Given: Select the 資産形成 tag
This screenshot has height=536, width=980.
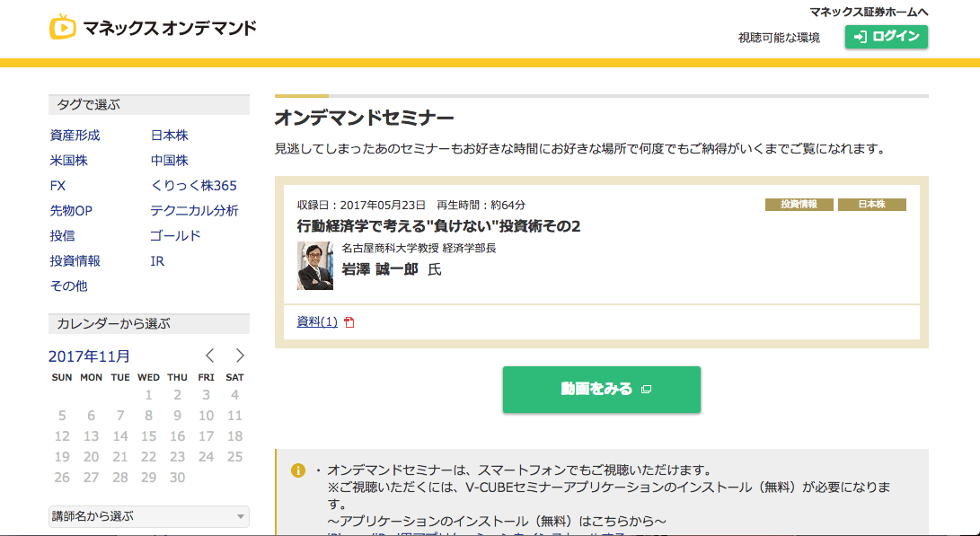Looking at the screenshot, I should [75, 136].
